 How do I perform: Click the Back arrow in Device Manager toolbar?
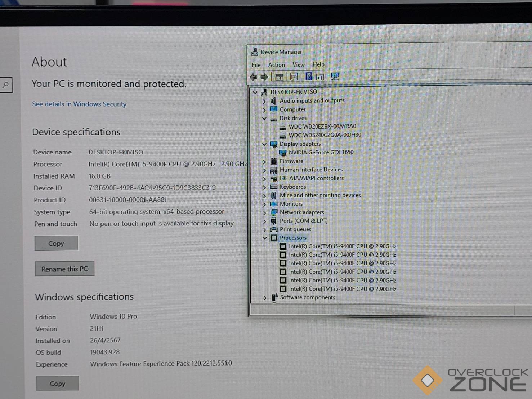pyautogui.click(x=254, y=77)
